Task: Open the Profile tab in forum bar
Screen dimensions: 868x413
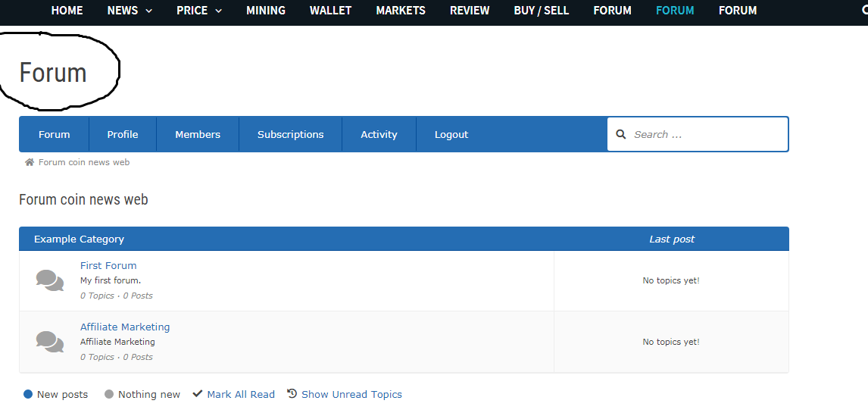Action: point(122,135)
